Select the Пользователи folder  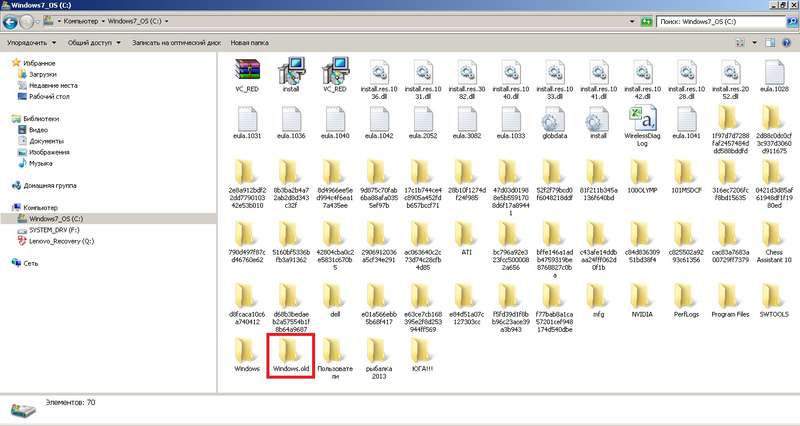[x=335, y=359]
